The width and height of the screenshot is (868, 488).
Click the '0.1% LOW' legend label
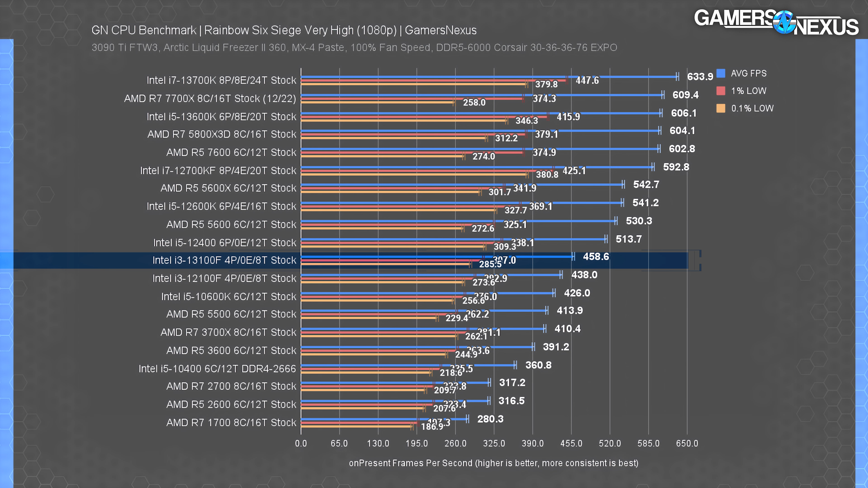point(752,108)
